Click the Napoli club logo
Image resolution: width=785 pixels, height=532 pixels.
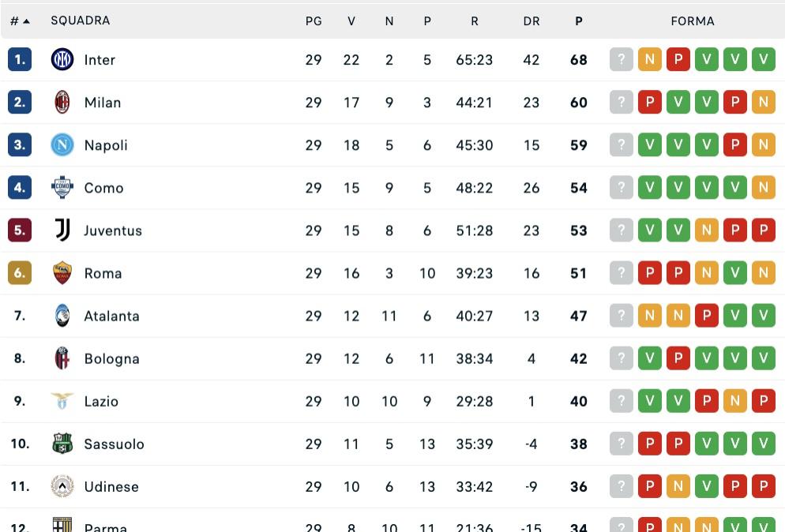point(62,144)
